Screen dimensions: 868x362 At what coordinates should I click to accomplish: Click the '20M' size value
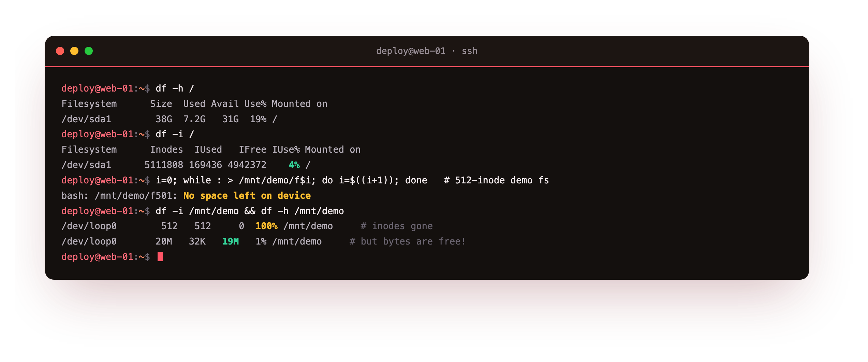pos(164,241)
